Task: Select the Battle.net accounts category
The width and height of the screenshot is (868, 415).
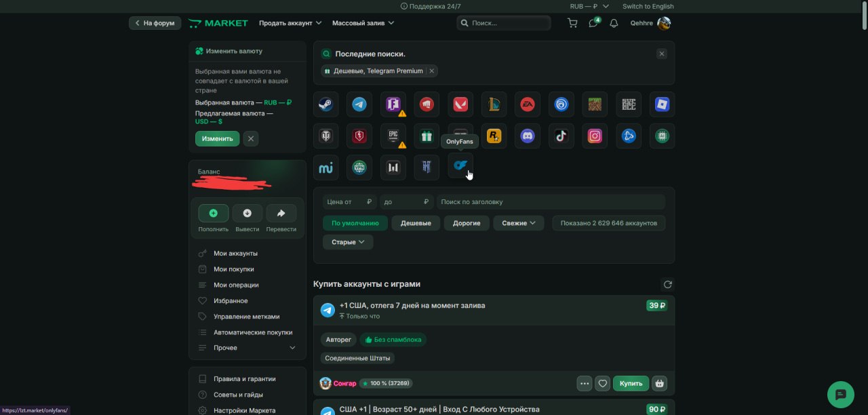Action: click(629, 136)
